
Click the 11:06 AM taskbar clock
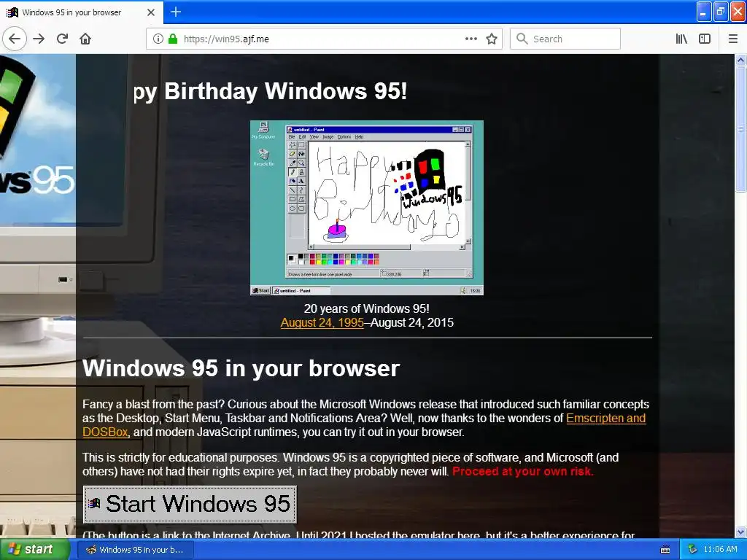720,549
